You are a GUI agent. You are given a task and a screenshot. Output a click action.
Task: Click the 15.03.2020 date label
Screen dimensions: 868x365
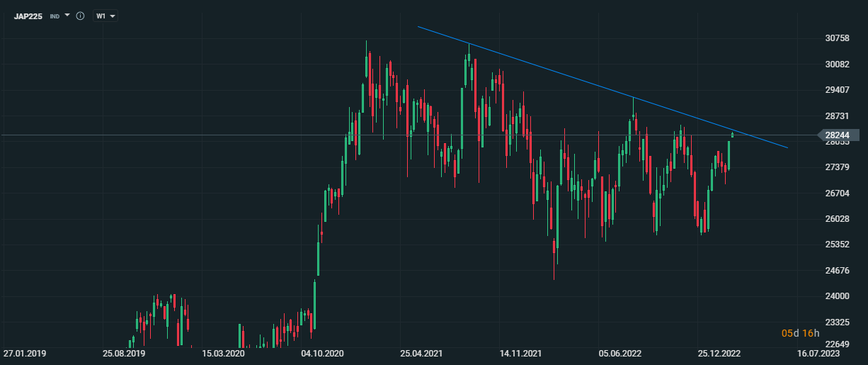click(223, 352)
